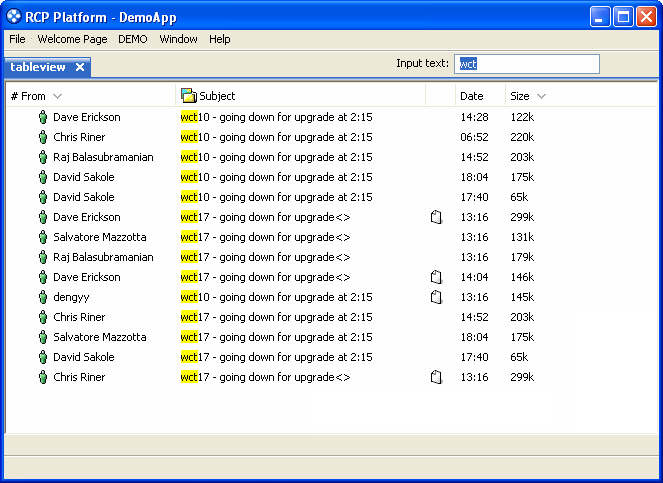
Task: Open the Help menu
Action: click(x=219, y=39)
